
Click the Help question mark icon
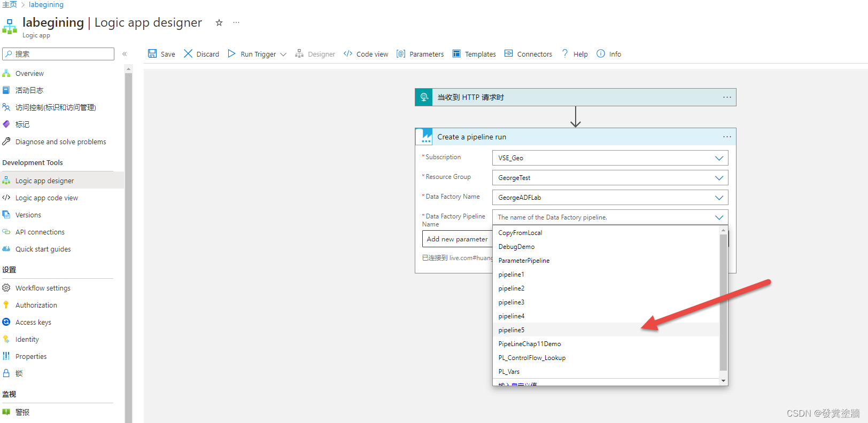565,53
